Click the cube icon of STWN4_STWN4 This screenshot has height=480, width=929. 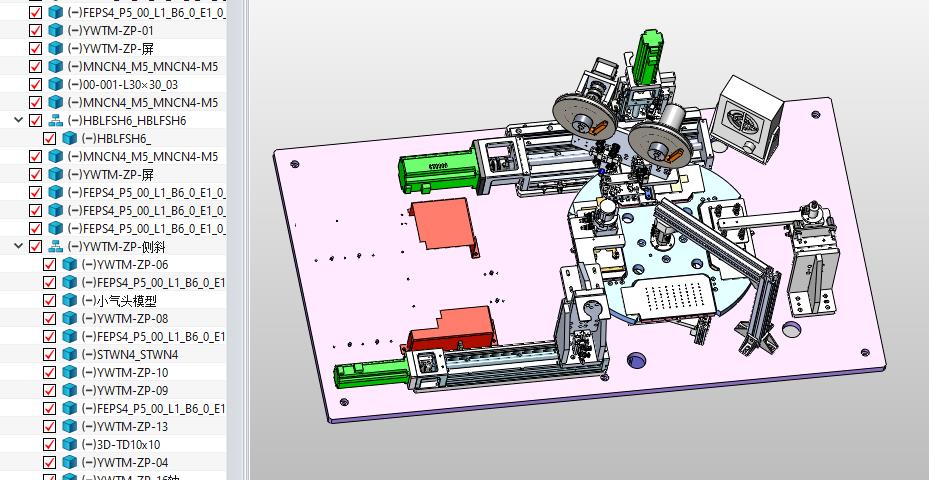tap(69, 354)
